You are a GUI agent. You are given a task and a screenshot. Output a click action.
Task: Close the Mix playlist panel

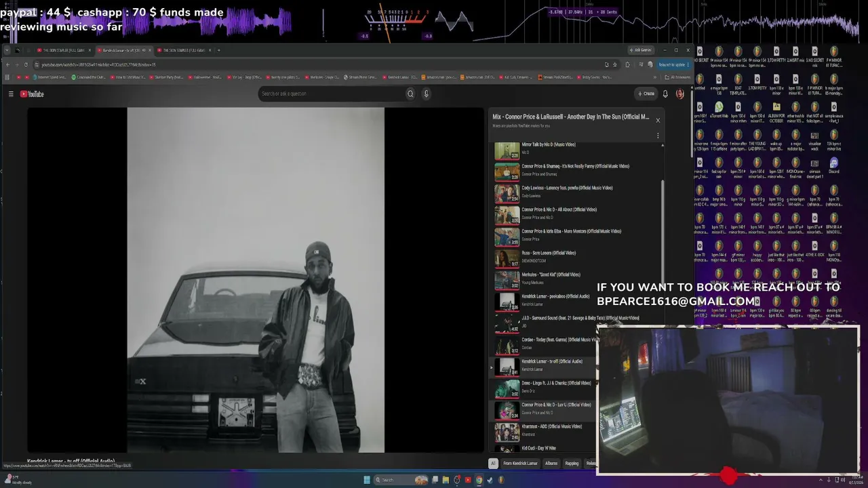(657, 120)
